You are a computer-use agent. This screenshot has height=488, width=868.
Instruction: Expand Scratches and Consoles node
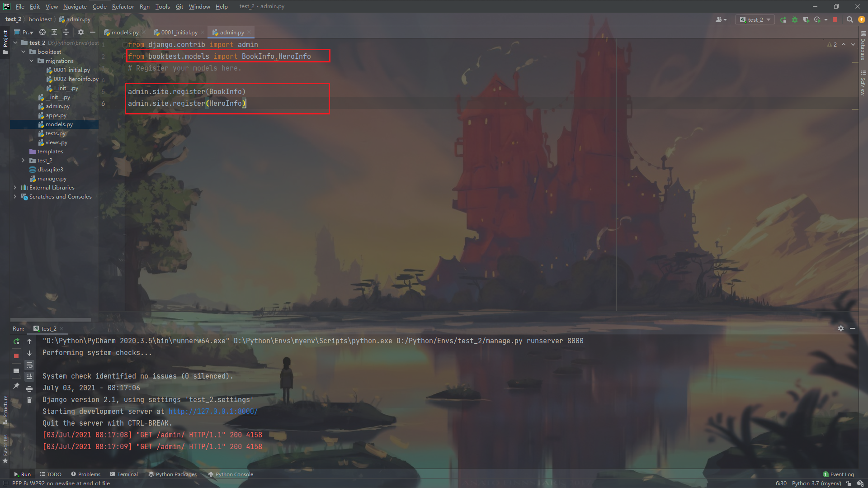click(x=15, y=197)
